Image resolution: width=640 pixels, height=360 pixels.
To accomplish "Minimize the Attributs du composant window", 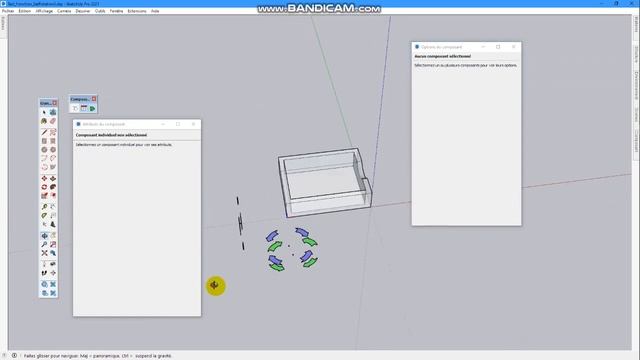I will (163, 124).
